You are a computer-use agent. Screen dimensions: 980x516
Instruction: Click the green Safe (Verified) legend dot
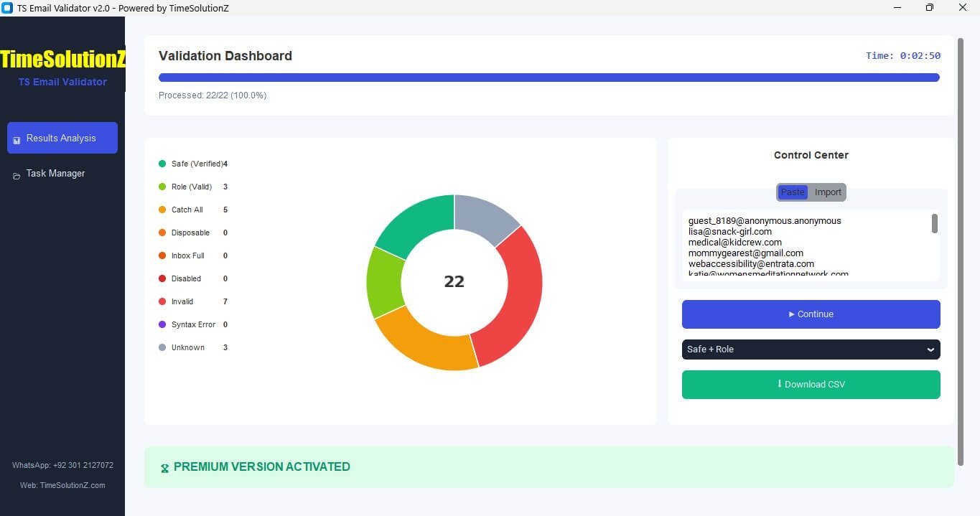pyautogui.click(x=162, y=164)
